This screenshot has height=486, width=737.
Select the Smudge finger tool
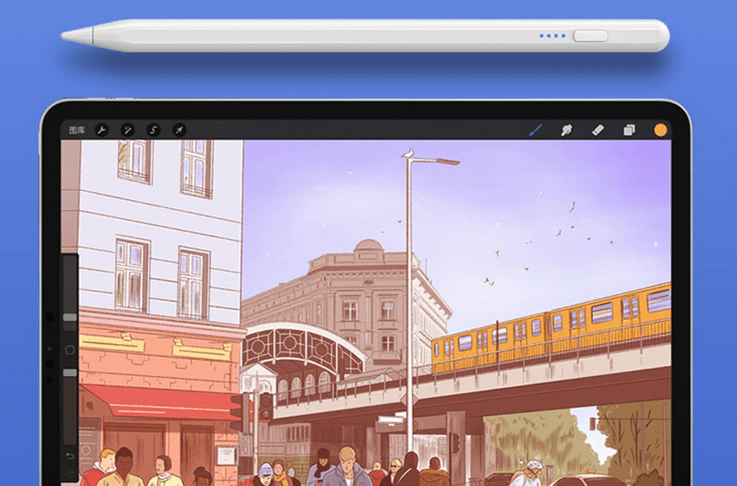tap(566, 130)
